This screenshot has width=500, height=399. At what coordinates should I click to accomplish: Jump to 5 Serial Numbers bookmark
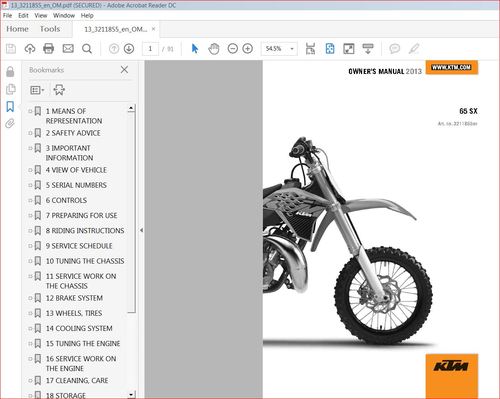pyautogui.click(x=76, y=185)
